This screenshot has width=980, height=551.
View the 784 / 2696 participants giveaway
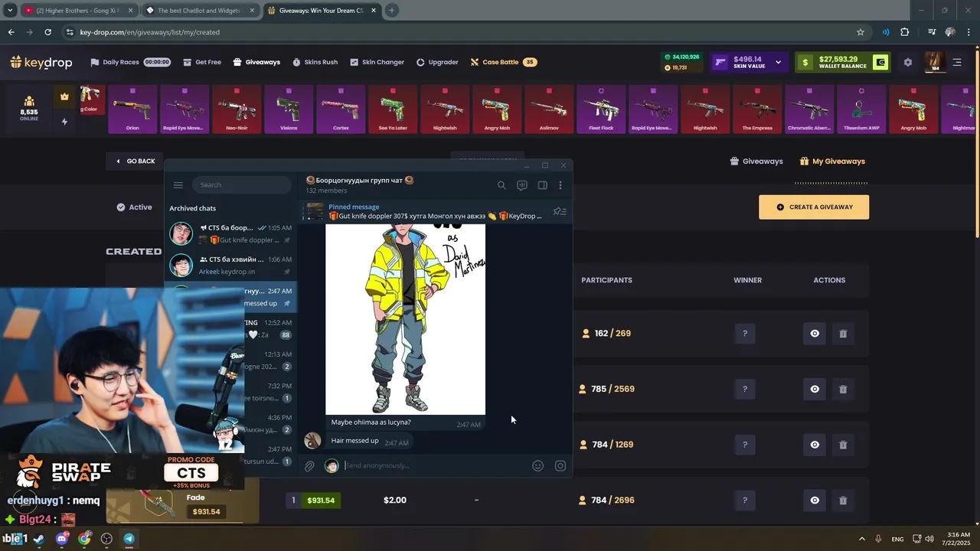tap(815, 500)
